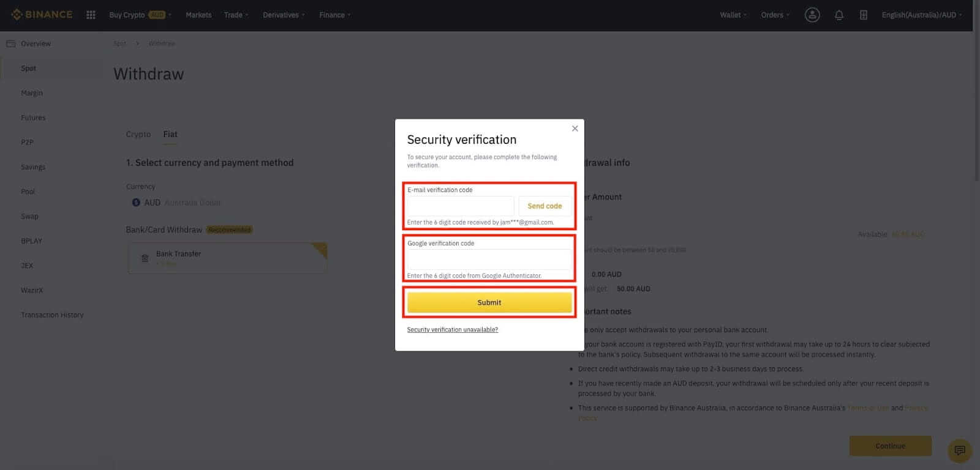Open the user profile icon
Image resolution: width=980 pixels, height=470 pixels.
812,15
